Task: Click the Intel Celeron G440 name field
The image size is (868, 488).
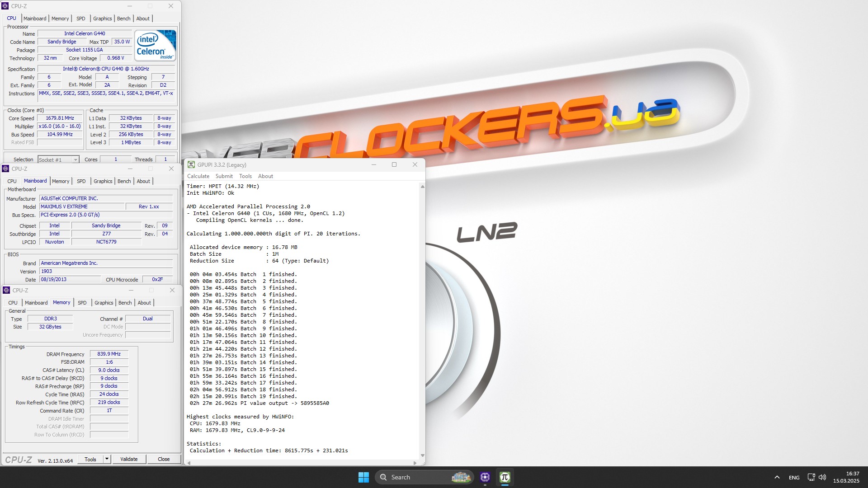Action: (x=85, y=33)
